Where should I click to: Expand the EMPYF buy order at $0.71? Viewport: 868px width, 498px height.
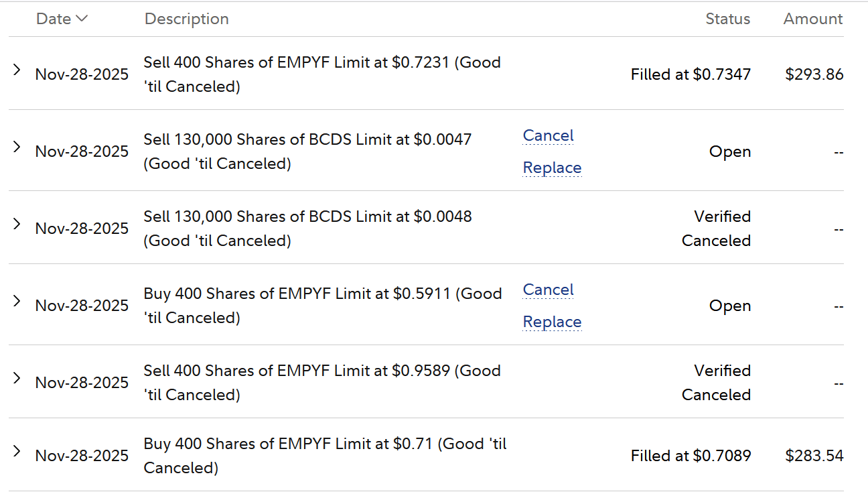pyautogui.click(x=17, y=451)
